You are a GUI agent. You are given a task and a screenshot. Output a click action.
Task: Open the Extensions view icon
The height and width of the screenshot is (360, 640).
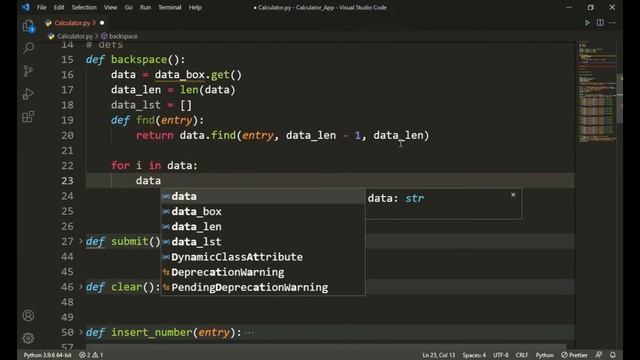click(x=28, y=117)
